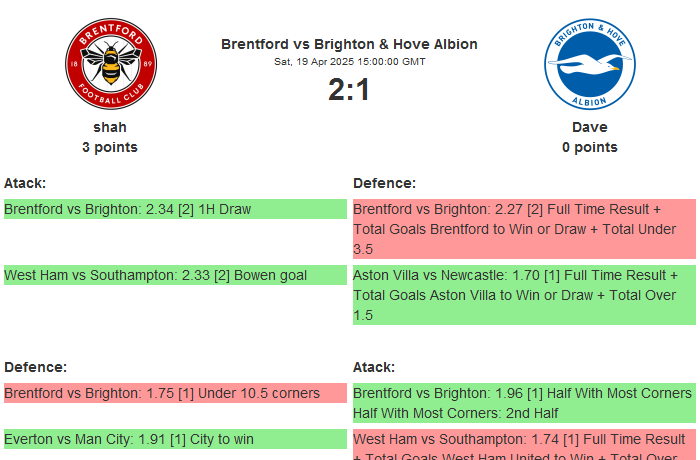Click the 2:1 match score
The image size is (700, 460).
point(349,90)
